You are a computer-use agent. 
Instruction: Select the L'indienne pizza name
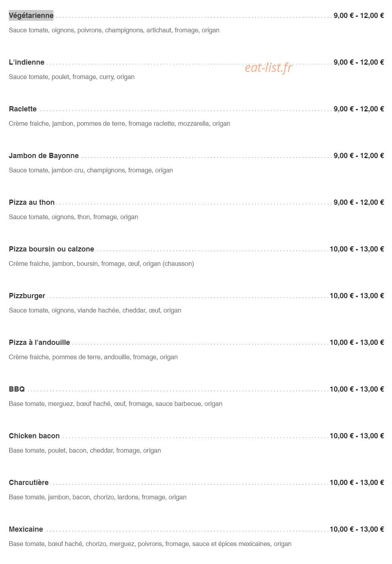tap(27, 62)
